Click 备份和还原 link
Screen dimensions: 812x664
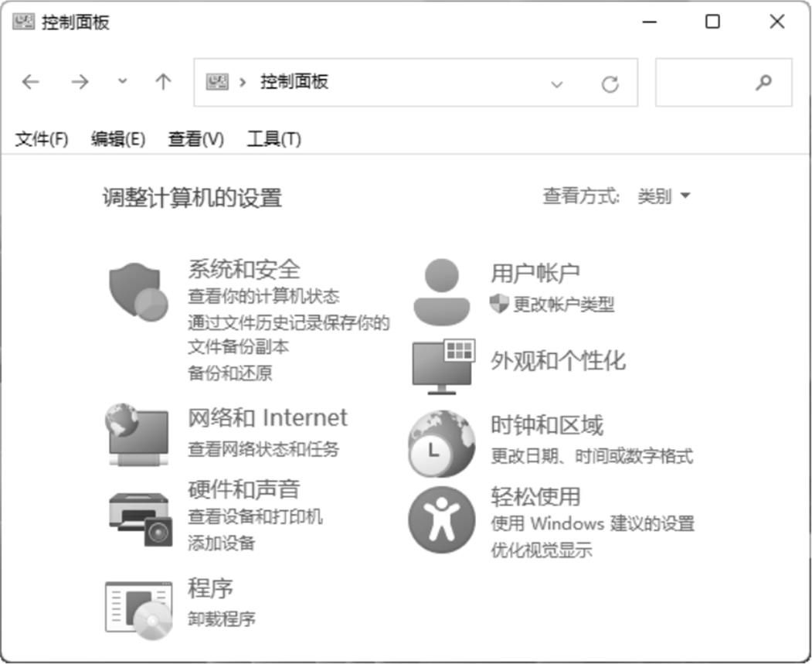tap(230, 373)
